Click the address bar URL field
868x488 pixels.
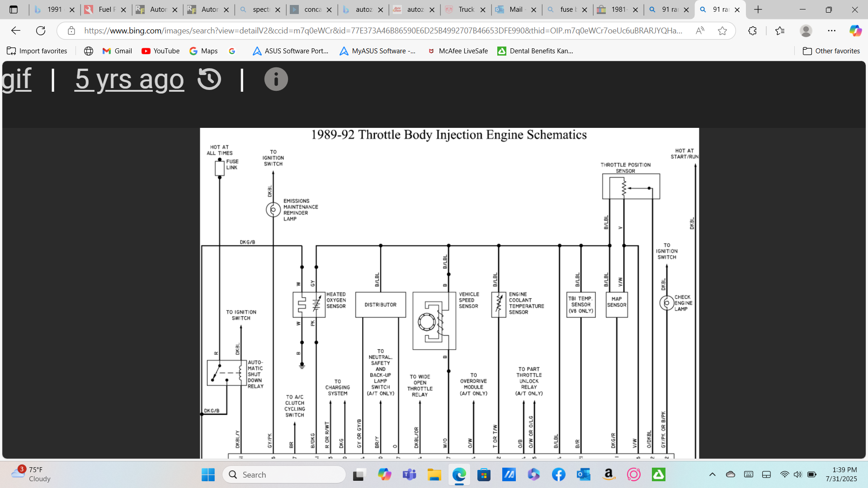[x=382, y=31]
